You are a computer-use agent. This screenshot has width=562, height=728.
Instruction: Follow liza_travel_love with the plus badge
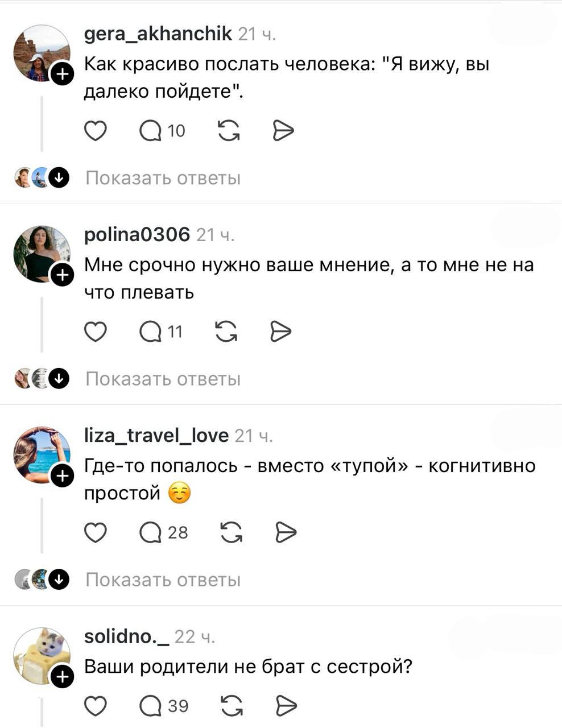[62, 477]
